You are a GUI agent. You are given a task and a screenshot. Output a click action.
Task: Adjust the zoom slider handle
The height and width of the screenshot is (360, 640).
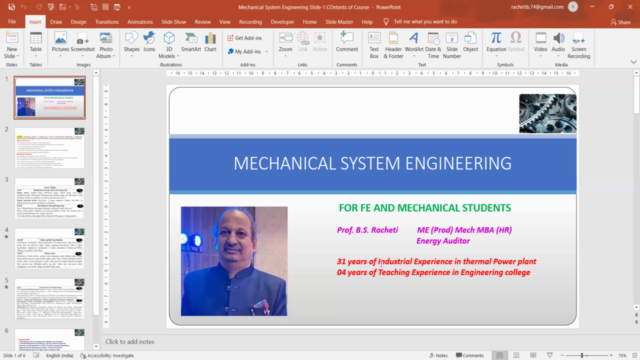582,356
